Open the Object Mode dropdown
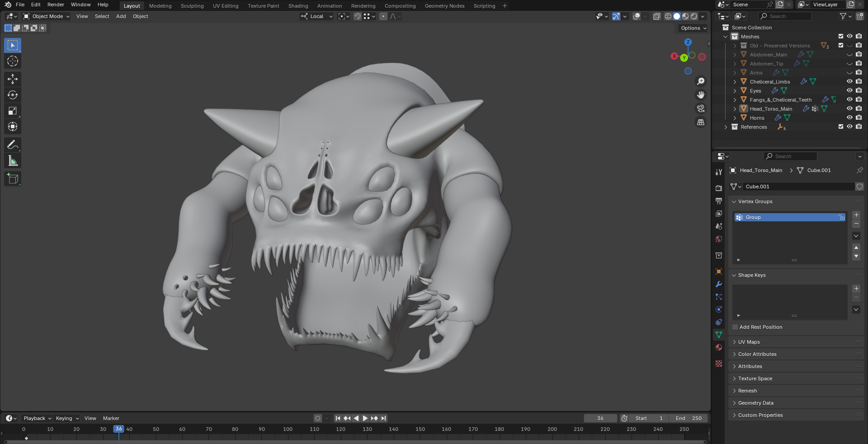Screen dimensions: 868x444 pyautogui.click(x=47, y=16)
